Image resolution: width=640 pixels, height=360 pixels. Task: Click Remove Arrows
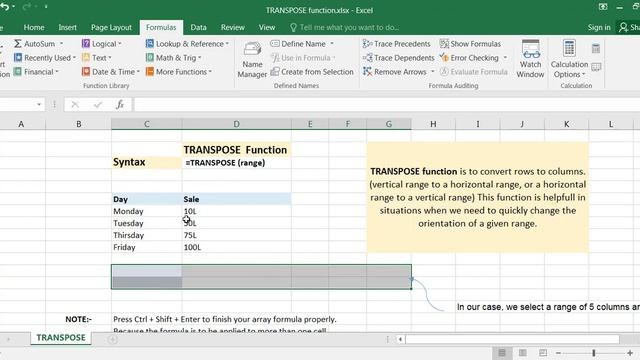point(395,71)
